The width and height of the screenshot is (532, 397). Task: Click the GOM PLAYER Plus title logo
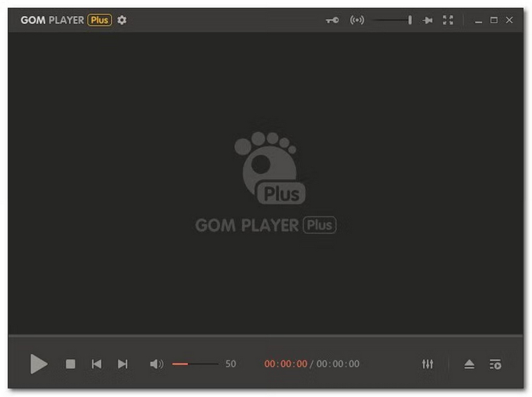click(x=66, y=20)
